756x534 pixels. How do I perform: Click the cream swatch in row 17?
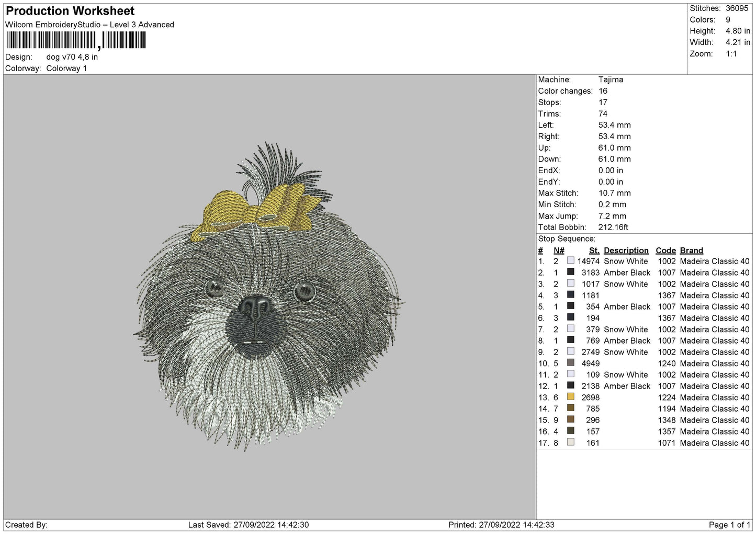pos(571,442)
